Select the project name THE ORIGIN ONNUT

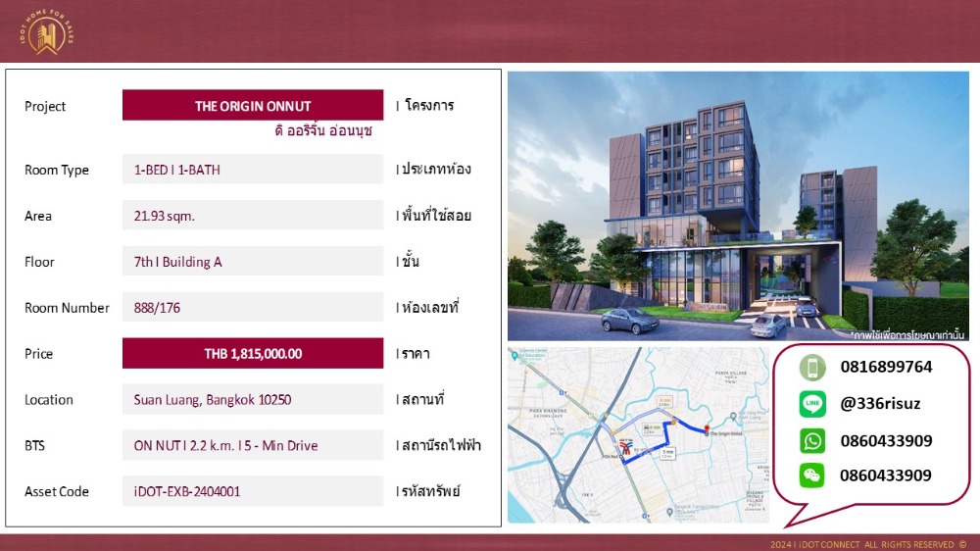(253, 106)
